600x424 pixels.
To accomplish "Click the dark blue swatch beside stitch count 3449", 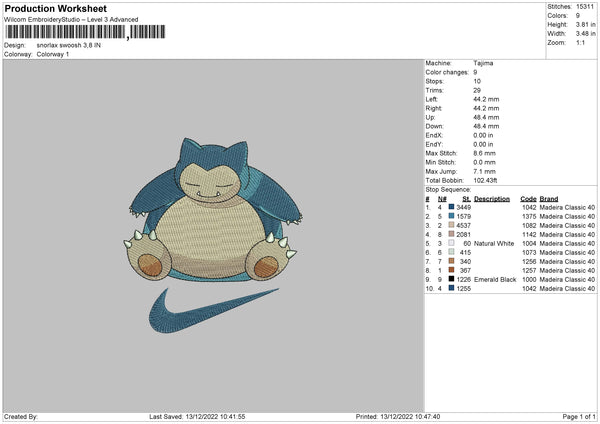I will coord(451,207).
